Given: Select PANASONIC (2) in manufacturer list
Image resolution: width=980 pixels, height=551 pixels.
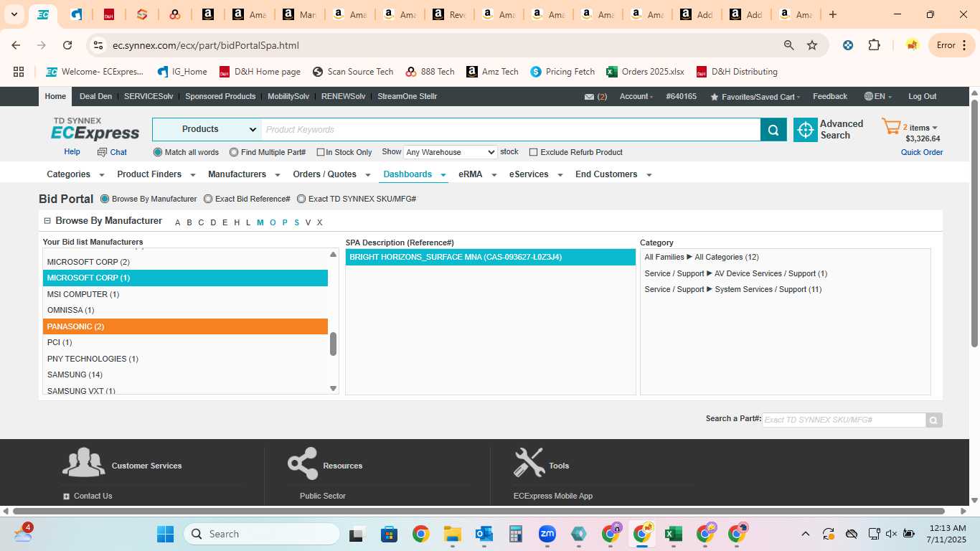Looking at the screenshot, I should 185,326.
